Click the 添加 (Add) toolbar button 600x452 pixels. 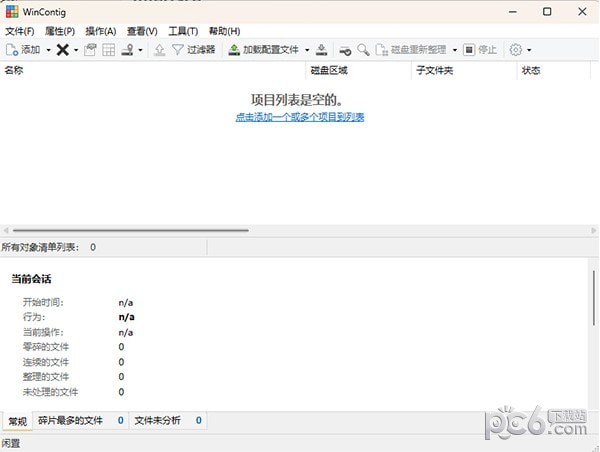(x=23, y=50)
